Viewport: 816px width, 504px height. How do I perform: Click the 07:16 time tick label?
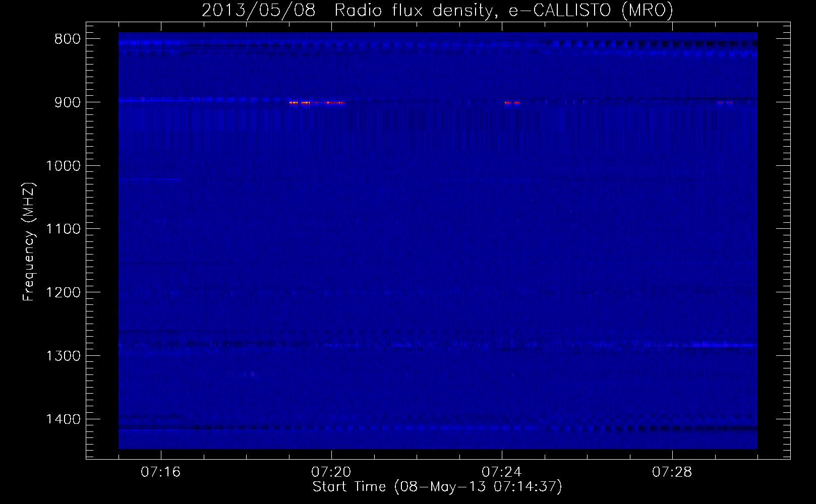160,472
